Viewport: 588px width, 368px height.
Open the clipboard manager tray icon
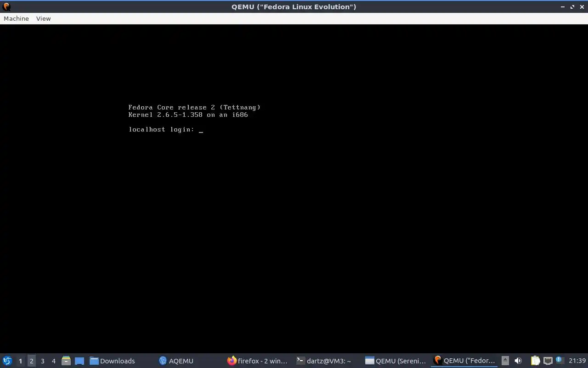[535, 361]
